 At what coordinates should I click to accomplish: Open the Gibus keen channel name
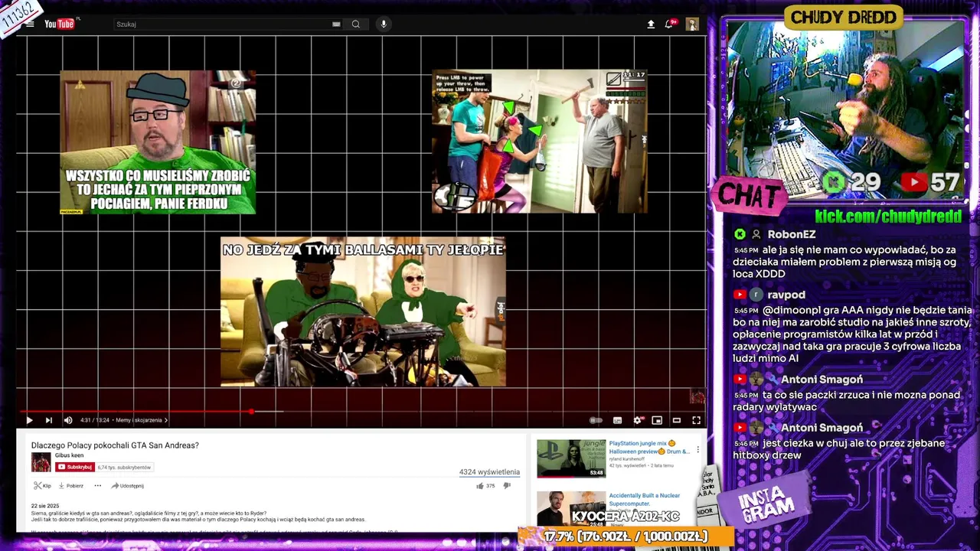pos(69,455)
